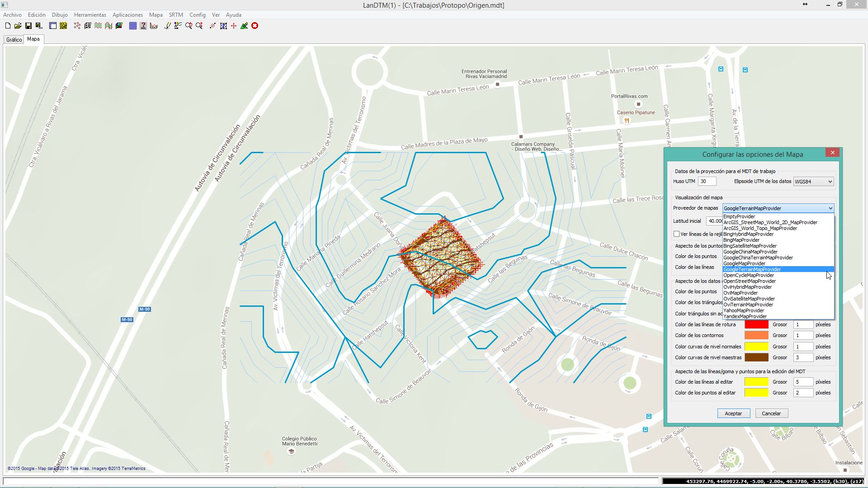Click the Grosor field for curvas maestras
The height and width of the screenshot is (488, 868).
803,357
